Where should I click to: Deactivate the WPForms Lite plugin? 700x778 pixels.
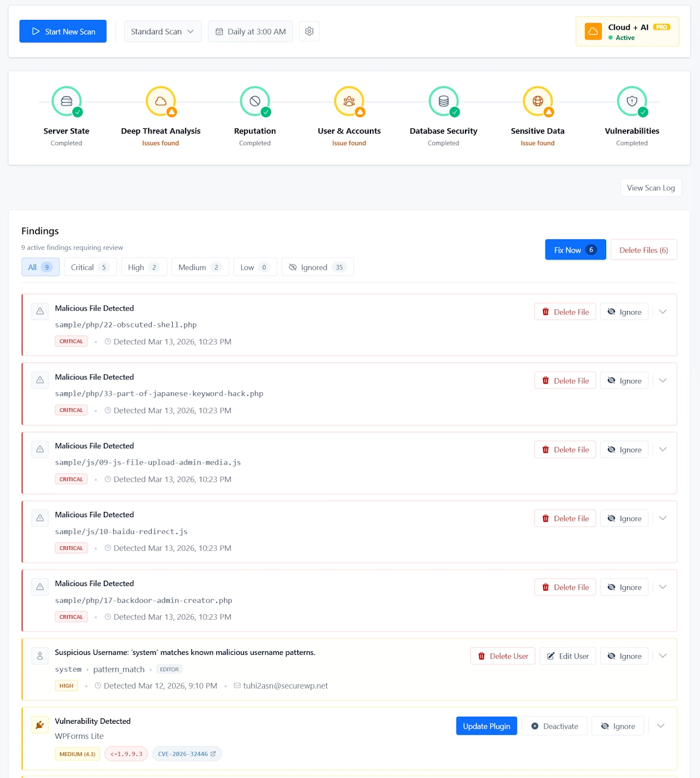coord(554,726)
